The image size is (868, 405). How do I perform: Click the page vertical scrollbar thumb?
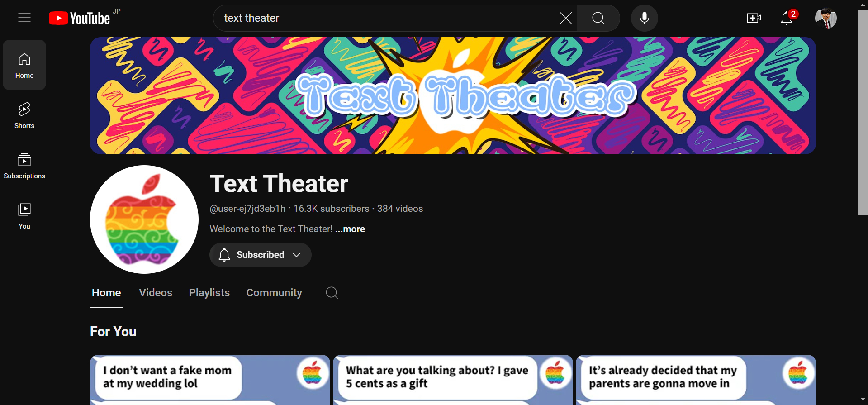coord(863,112)
